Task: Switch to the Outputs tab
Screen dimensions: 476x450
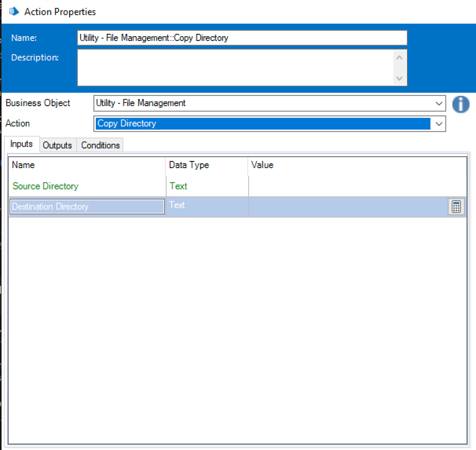Action: 57,145
